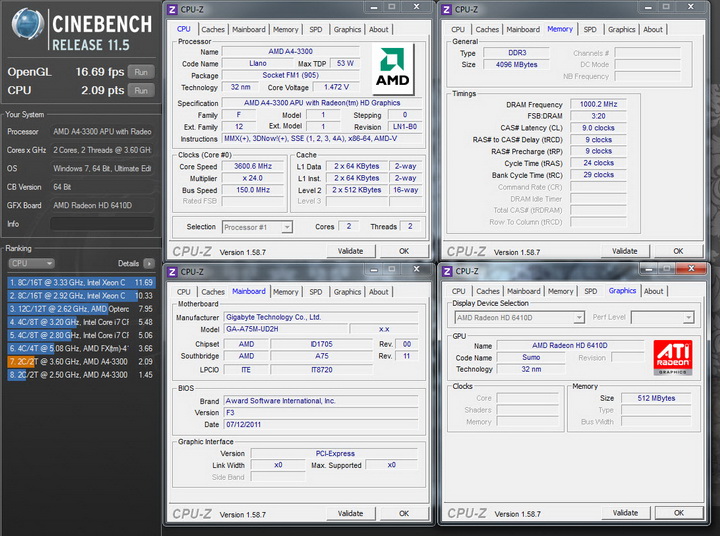Screen dimensions: 720x536
Task: Open the AMD Radeon HD 6410D display device dropdown
Action: 519,317
